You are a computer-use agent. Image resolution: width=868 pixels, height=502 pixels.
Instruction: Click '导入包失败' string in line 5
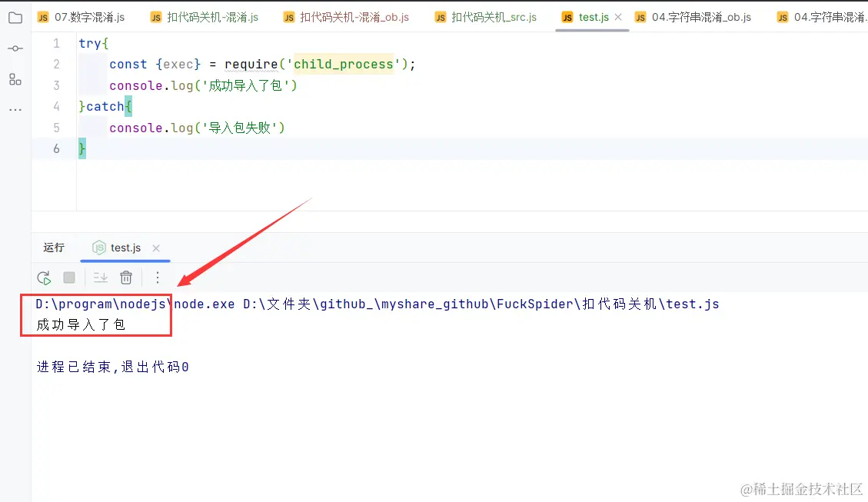(240, 128)
